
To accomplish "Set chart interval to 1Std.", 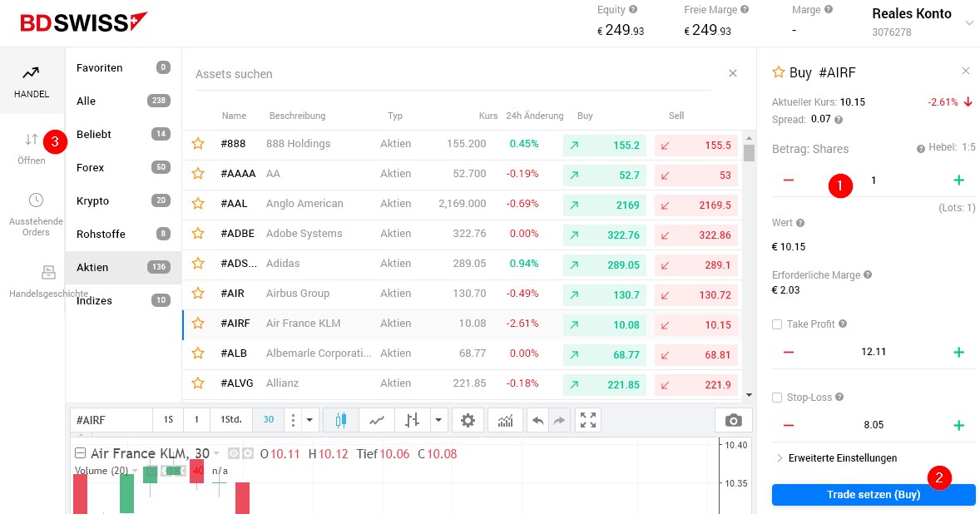I will pos(230,420).
